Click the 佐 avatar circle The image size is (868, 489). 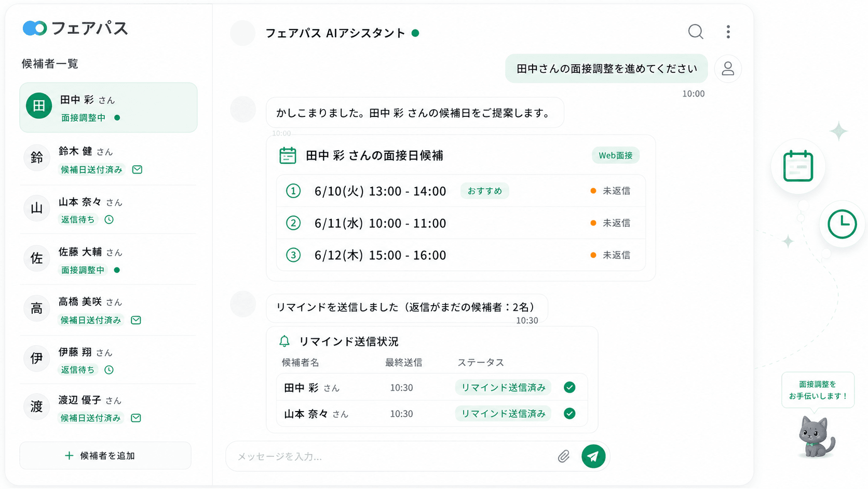tap(37, 258)
